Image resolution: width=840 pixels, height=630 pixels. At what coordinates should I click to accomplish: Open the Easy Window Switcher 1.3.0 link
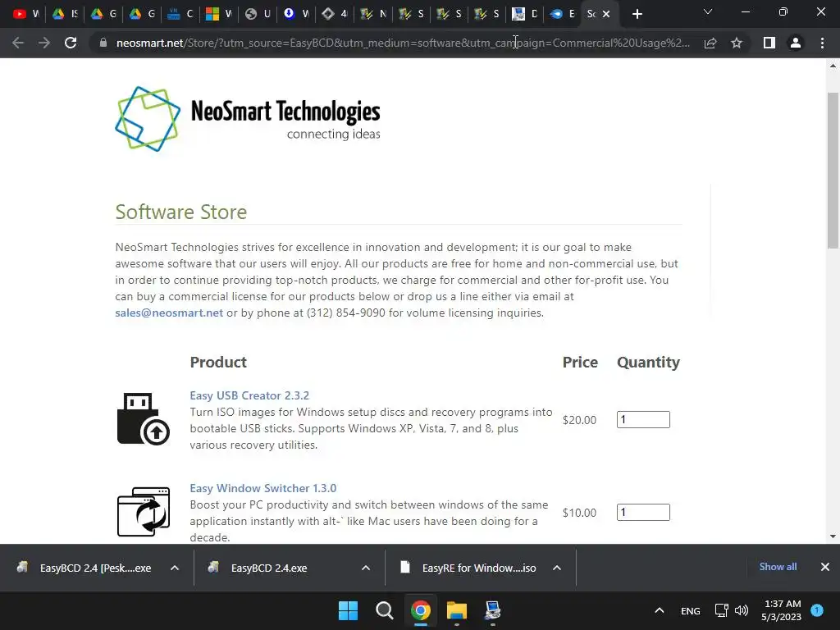tap(263, 488)
